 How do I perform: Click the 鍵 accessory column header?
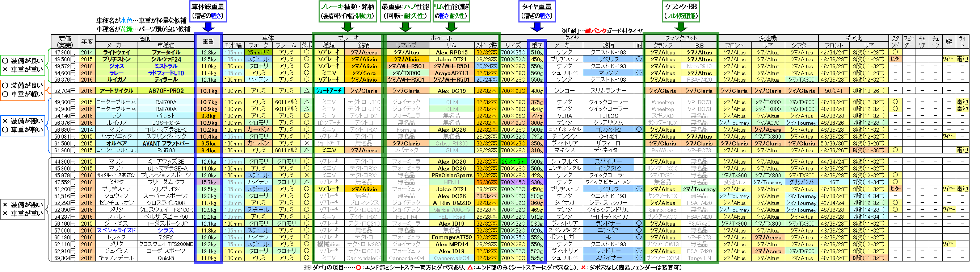point(949,41)
